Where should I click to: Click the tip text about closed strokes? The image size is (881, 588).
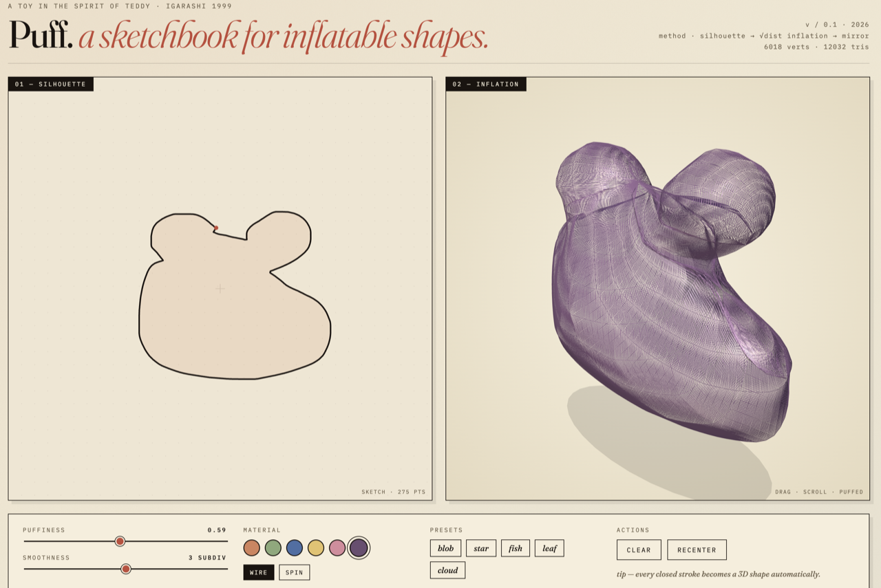[719, 574]
